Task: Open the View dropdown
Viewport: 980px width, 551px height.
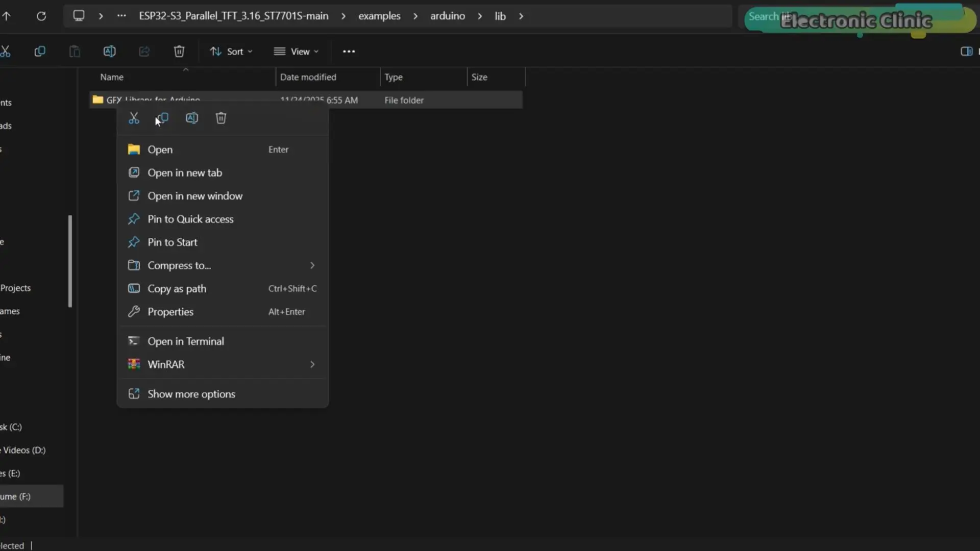Action: coord(296,52)
